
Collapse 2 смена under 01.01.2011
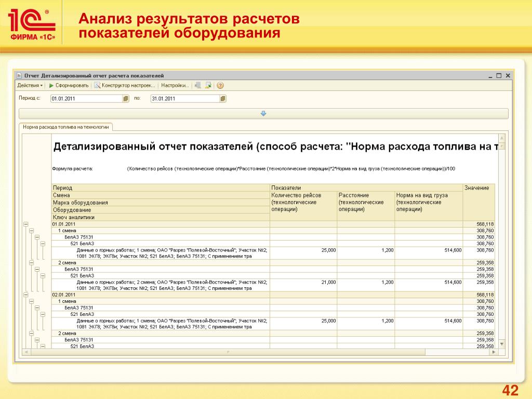click(32, 262)
